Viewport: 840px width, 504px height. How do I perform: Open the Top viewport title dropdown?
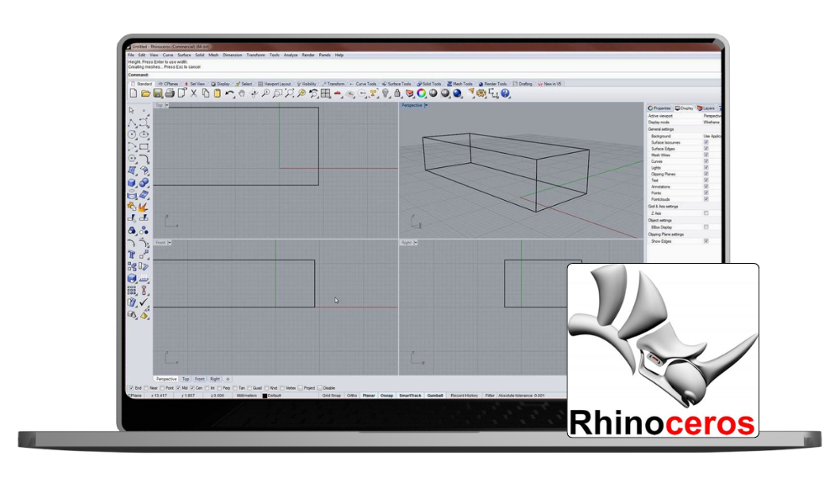pos(167,105)
